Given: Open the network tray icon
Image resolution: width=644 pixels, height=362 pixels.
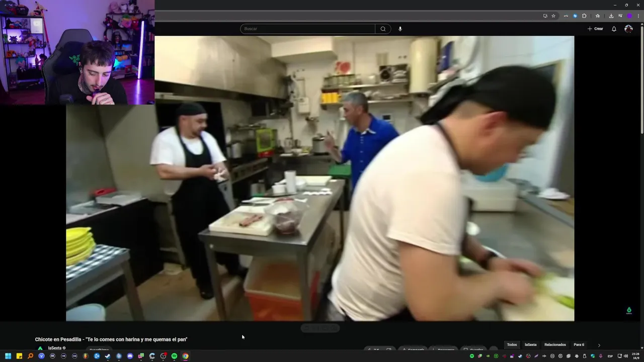Looking at the screenshot, I should tap(619, 356).
